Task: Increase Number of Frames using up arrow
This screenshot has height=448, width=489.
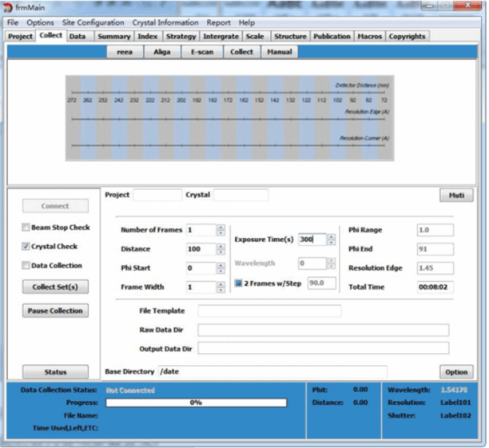Action: tap(221, 227)
